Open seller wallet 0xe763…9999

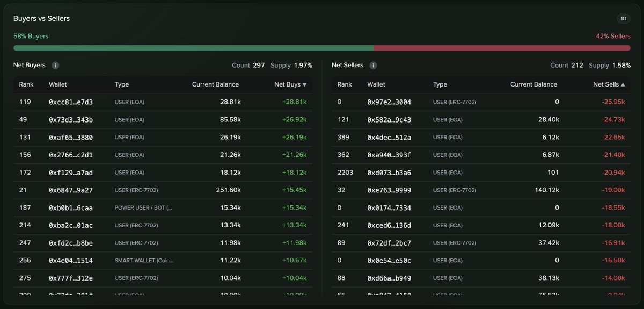click(x=389, y=190)
